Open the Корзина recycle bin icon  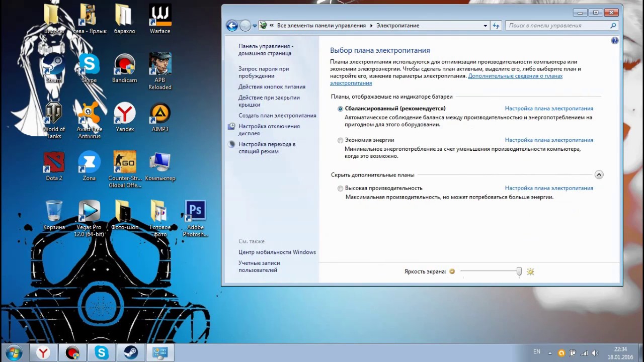pos(54,215)
